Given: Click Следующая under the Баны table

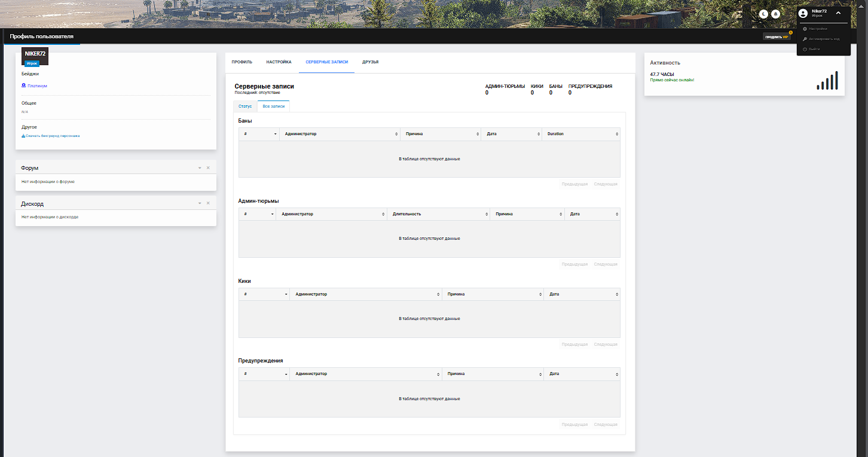Looking at the screenshot, I should pos(606,184).
